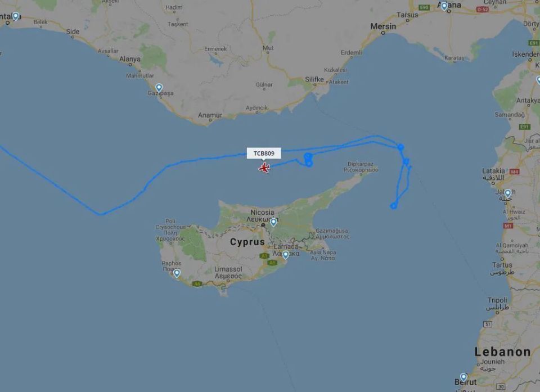Click the Alanya city label
Viewport: 540px width, 392px height.
[130, 59]
